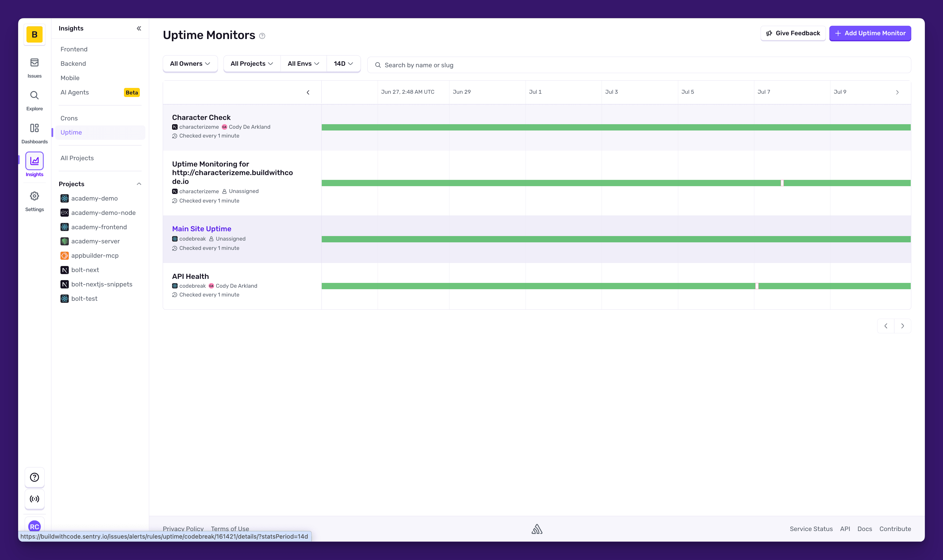
Task: Open the All Envs dropdown
Action: tap(303, 64)
